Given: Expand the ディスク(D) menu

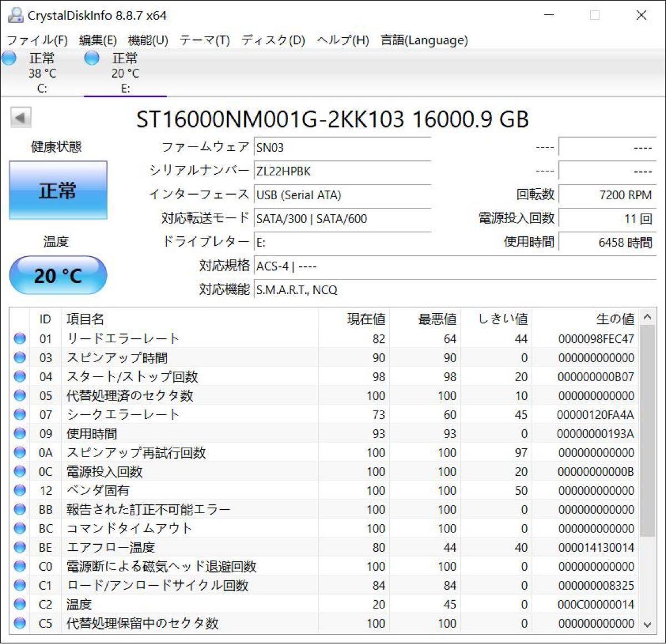Looking at the screenshot, I should tap(273, 40).
